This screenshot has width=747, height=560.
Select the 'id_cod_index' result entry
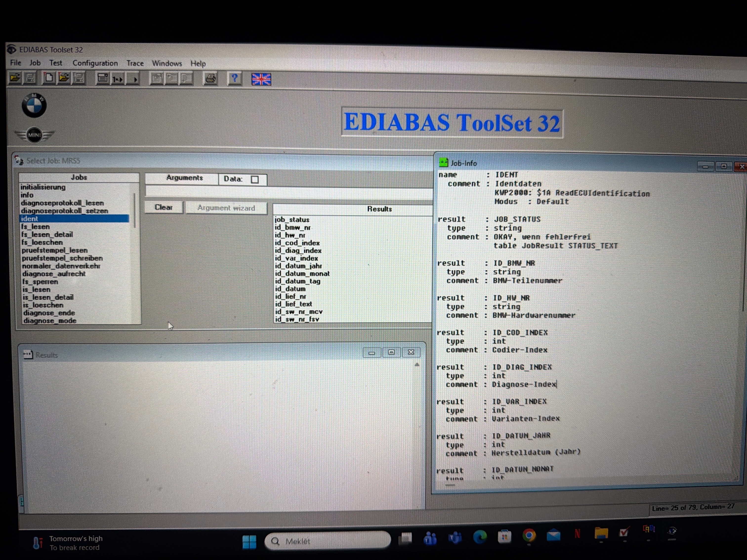tap(297, 243)
